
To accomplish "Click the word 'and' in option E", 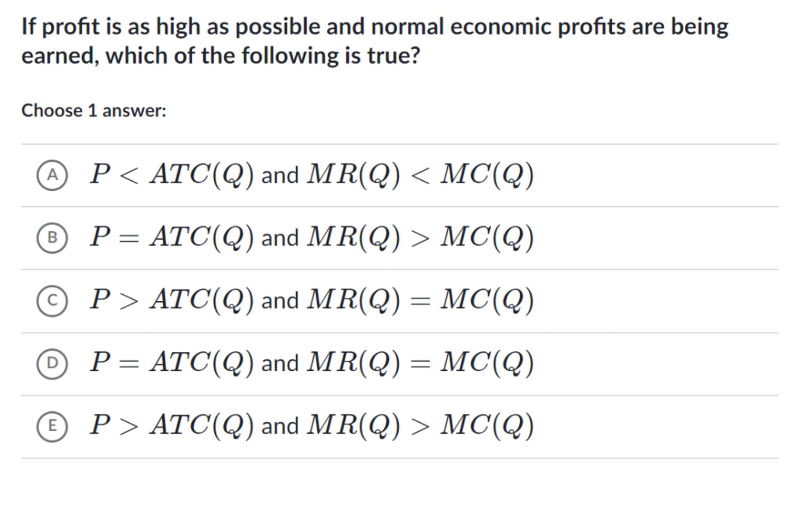I will 280,426.
